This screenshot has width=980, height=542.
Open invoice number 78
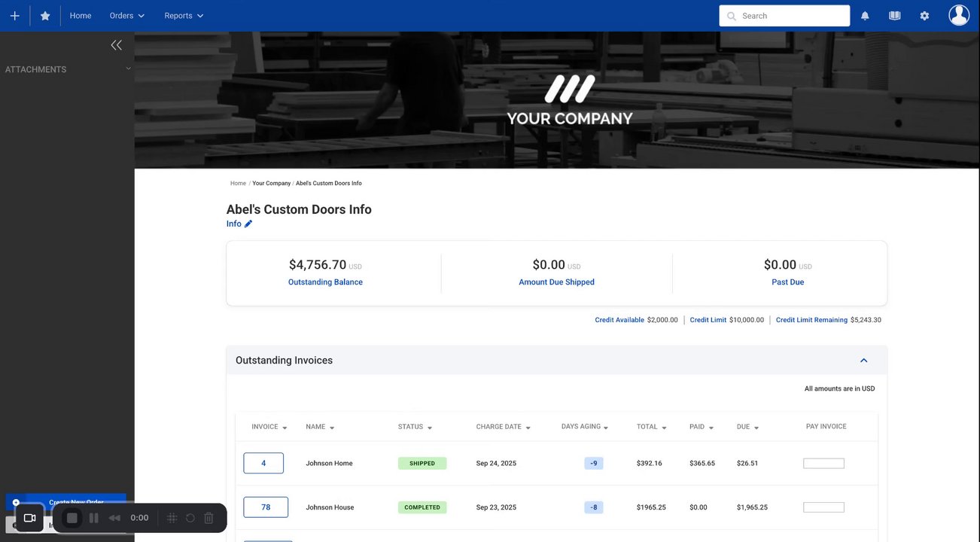coord(266,507)
